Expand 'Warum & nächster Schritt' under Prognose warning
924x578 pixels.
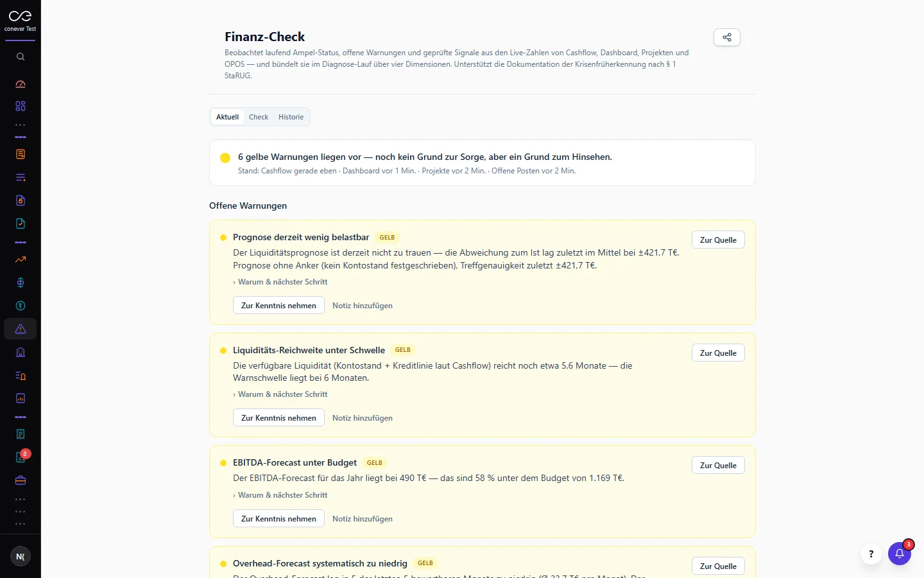[280, 282]
